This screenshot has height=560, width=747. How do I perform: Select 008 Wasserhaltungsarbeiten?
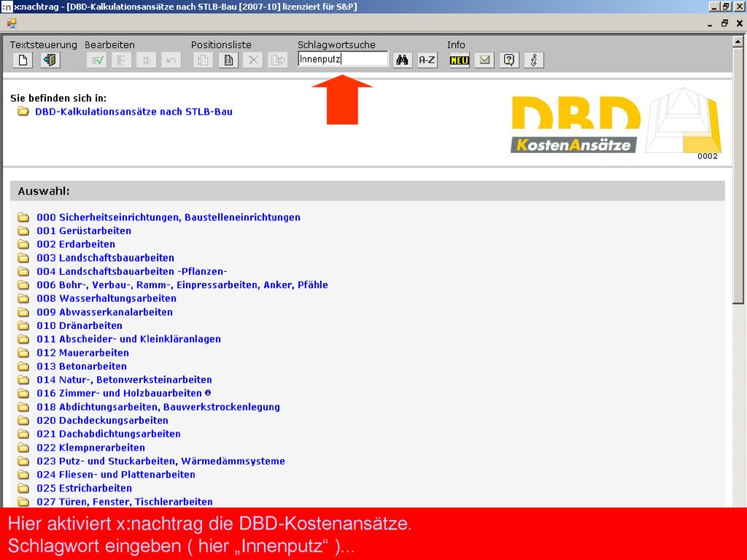pyautogui.click(x=107, y=298)
